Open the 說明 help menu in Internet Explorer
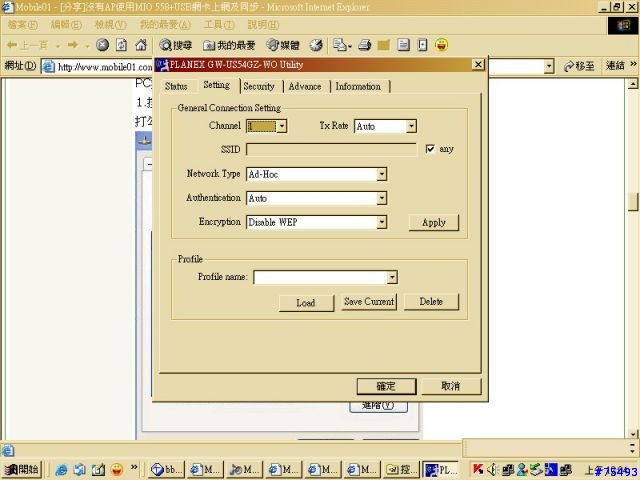 [x=263, y=25]
